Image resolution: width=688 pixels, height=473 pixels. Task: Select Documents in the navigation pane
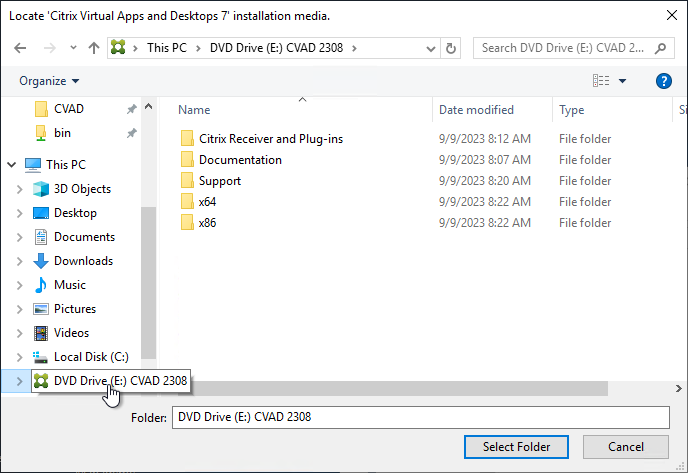click(84, 237)
